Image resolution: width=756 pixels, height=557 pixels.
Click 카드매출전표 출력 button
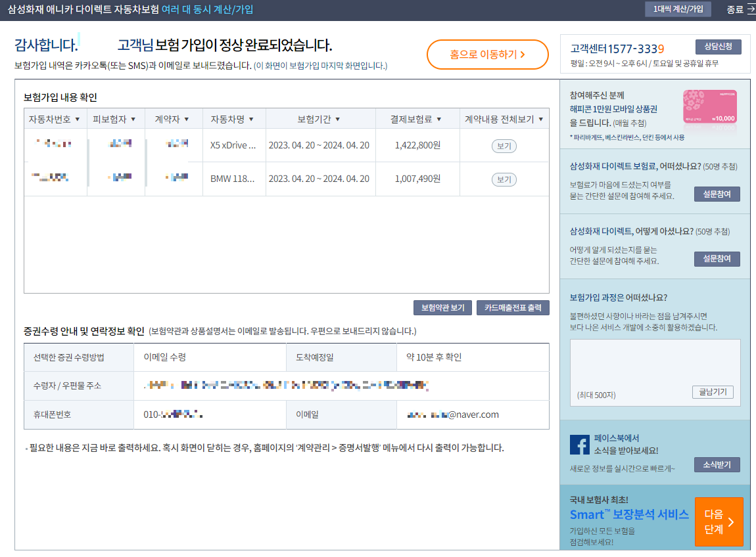[513, 308]
